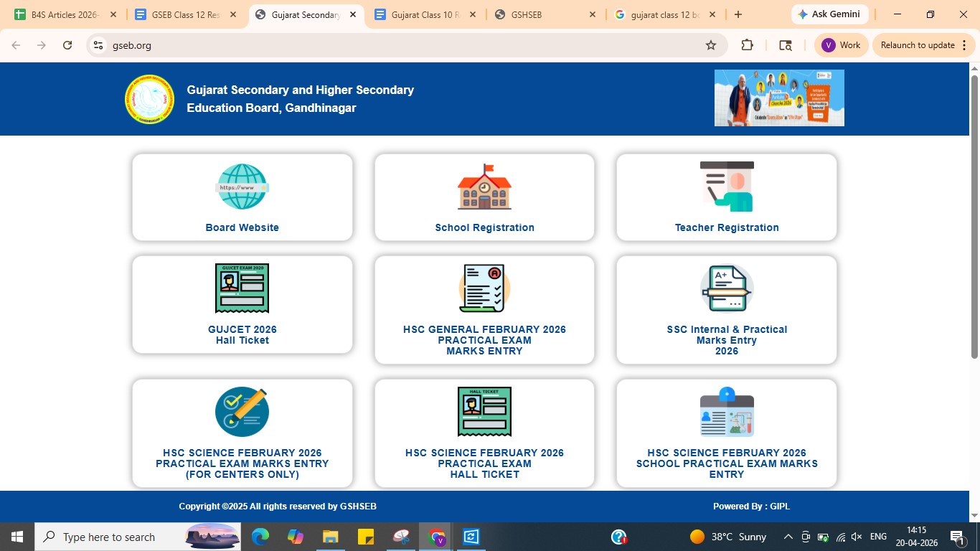Open HSC Science School Practical Exam Marks Entry link

coord(726,463)
